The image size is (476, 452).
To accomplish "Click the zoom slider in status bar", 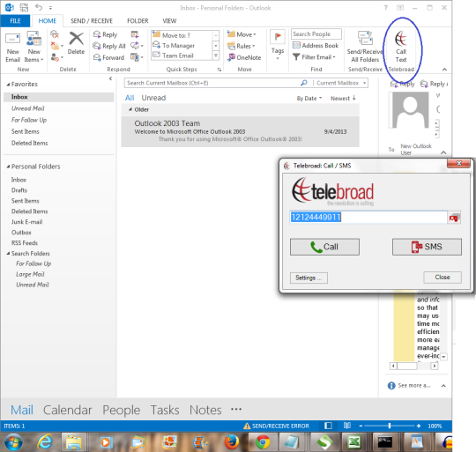I will [390, 426].
